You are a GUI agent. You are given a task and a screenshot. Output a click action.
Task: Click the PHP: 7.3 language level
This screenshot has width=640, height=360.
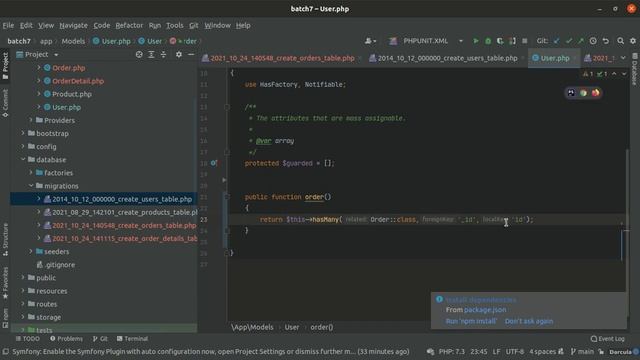(x=451, y=351)
